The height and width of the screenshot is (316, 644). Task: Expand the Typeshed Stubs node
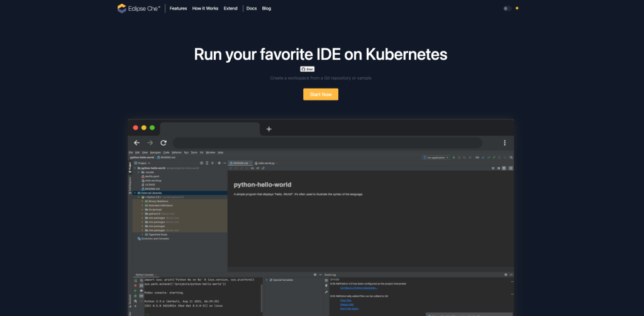coord(142,234)
